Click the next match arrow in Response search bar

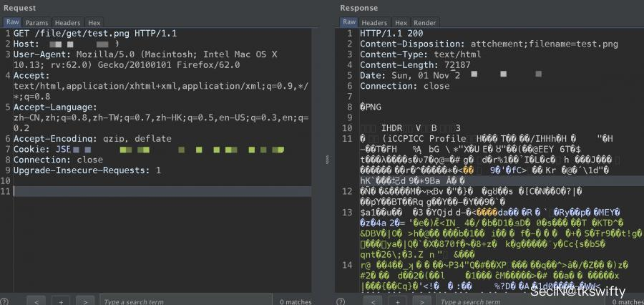point(421,301)
